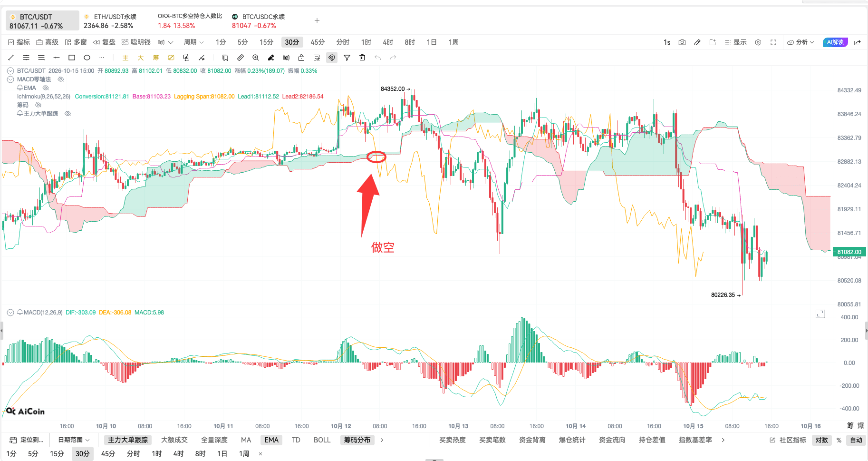Select the 15分 timeframe in top bar

coord(266,42)
